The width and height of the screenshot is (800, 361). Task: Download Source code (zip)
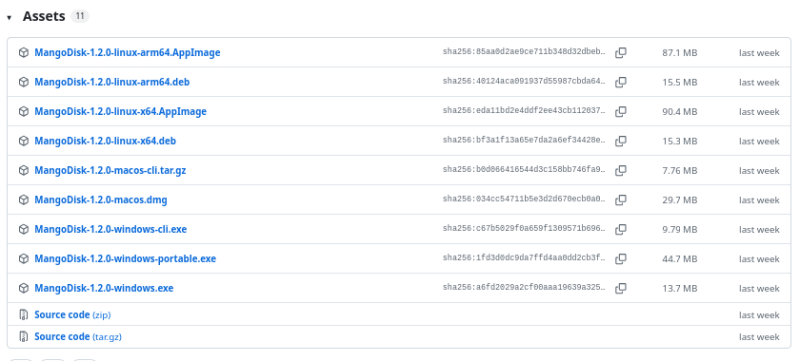[72, 315]
